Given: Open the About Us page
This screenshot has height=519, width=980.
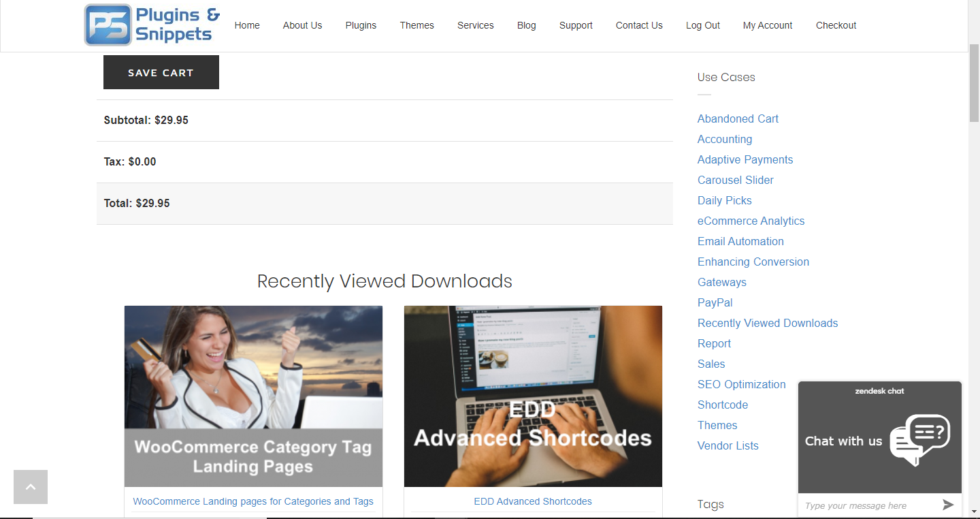Looking at the screenshot, I should (302, 25).
